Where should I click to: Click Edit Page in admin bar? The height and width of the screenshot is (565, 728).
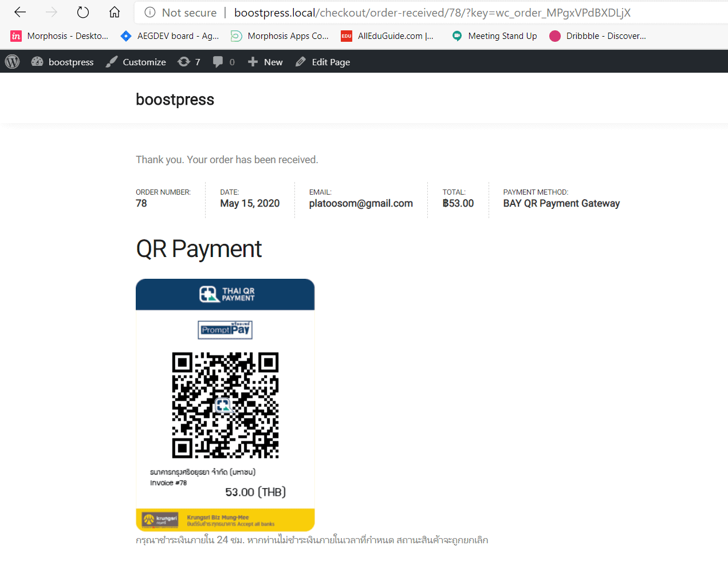[322, 62]
